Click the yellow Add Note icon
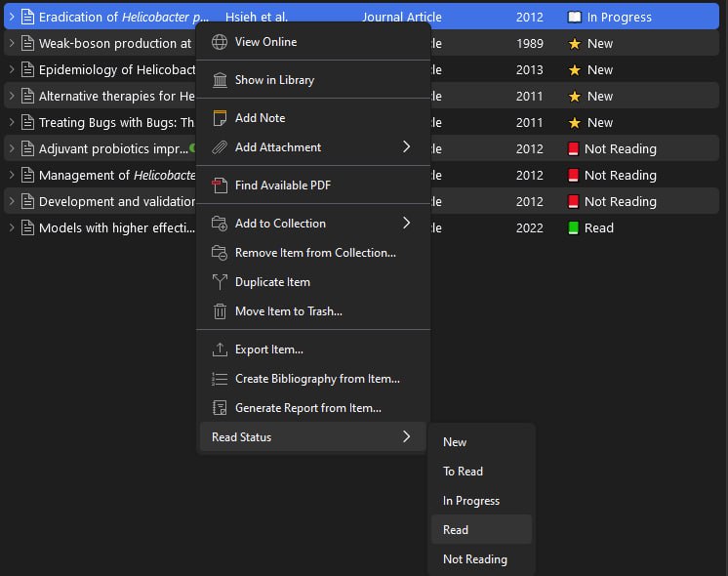The image size is (728, 576). point(220,118)
